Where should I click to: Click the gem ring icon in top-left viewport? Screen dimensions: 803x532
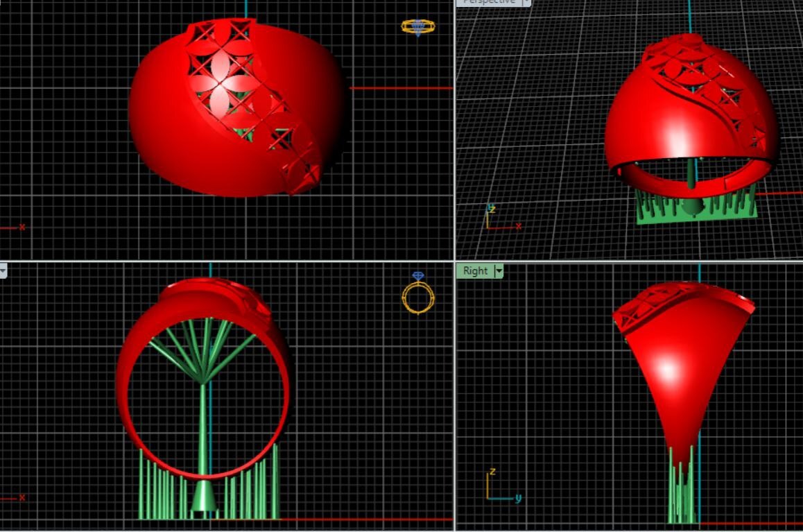[x=418, y=27]
